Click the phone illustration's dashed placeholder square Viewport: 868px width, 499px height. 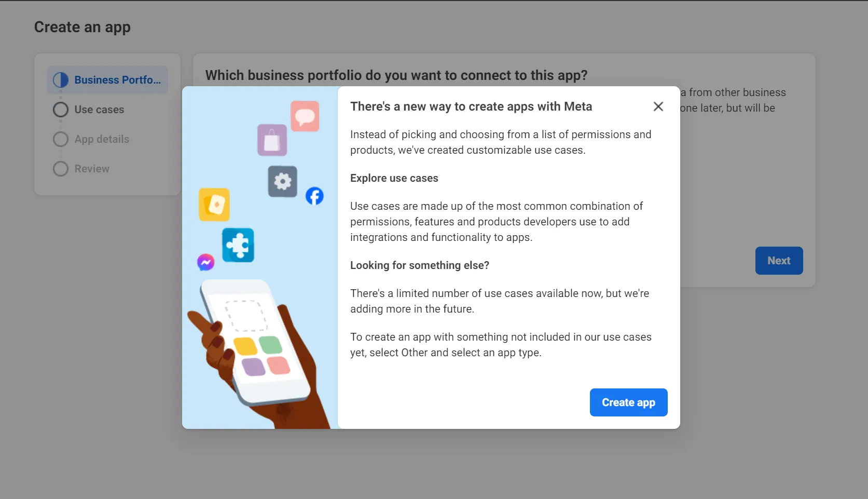click(246, 316)
